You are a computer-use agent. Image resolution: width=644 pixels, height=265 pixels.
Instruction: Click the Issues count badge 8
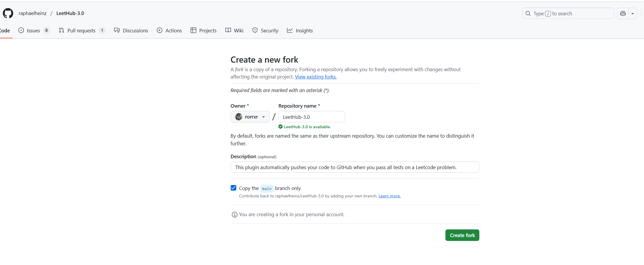[x=46, y=30]
